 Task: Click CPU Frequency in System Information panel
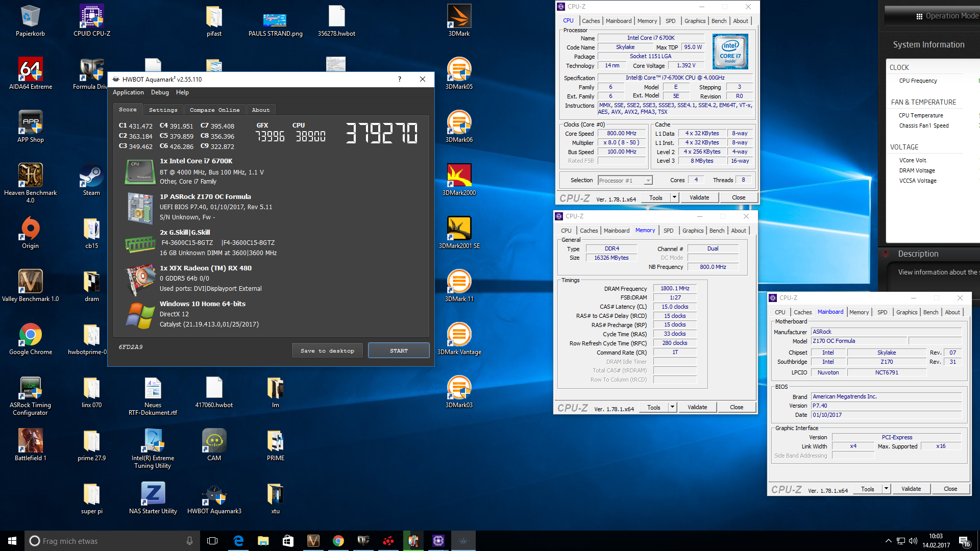[x=918, y=81]
